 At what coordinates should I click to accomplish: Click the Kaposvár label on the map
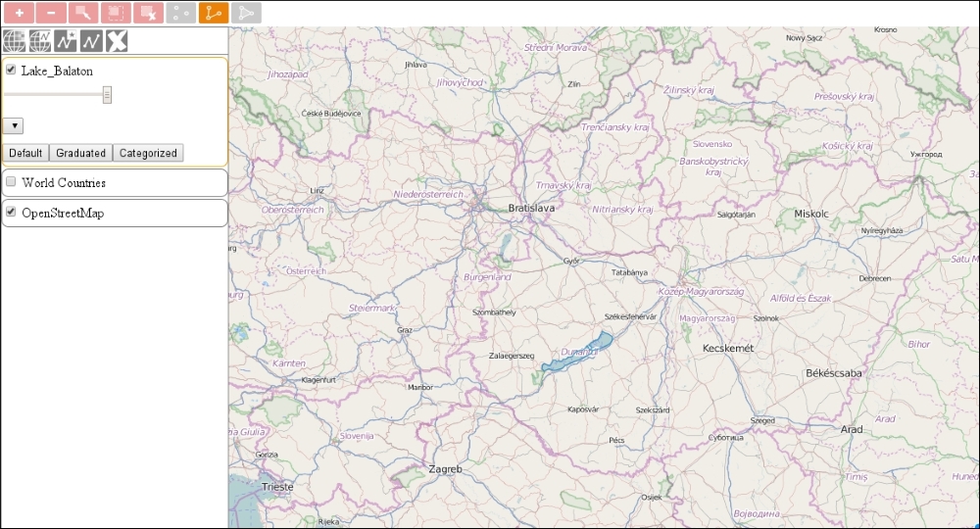[583, 409]
